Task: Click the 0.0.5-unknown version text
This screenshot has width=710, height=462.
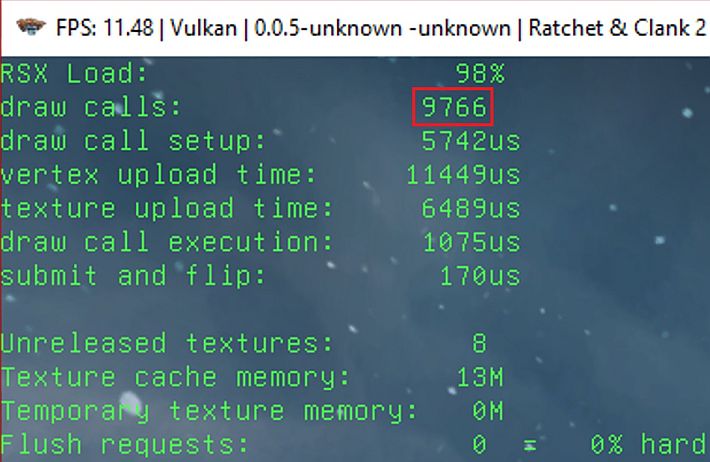Action: click(328, 28)
